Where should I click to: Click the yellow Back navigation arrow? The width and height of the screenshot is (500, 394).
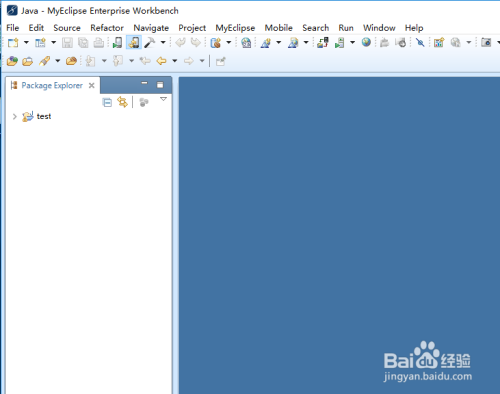pyautogui.click(x=161, y=61)
